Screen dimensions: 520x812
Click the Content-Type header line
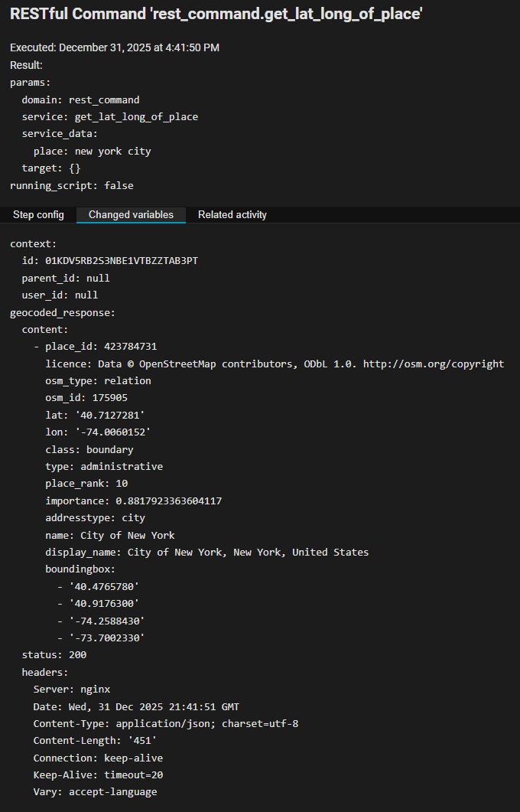coord(165,723)
